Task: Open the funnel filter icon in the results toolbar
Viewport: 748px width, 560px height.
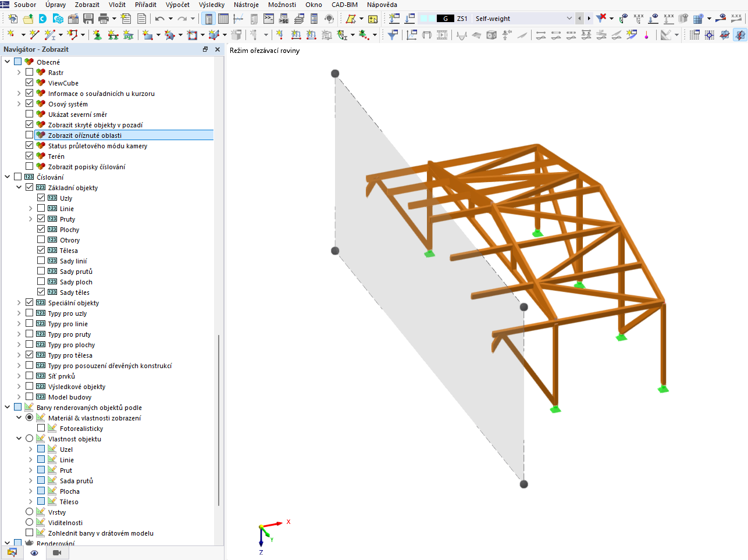Action: pyautogui.click(x=393, y=35)
